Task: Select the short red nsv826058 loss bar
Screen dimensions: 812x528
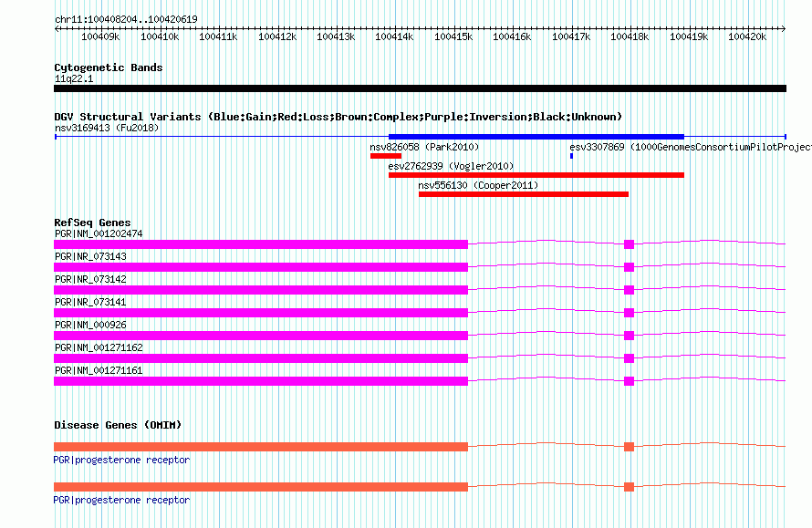Action: [386, 156]
